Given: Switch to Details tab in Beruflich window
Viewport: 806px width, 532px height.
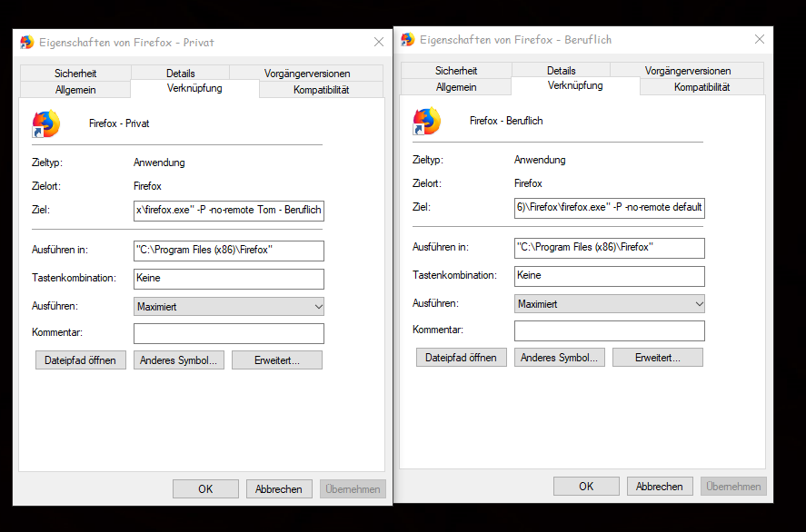Looking at the screenshot, I should (x=562, y=71).
